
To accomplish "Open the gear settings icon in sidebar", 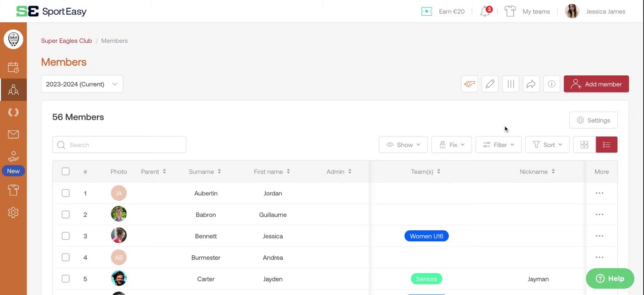I will (x=14, y=212).
